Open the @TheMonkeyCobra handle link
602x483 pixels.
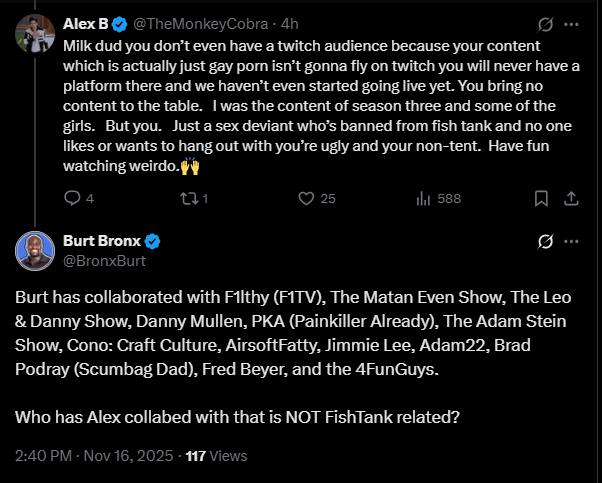(x=190, y=23)
